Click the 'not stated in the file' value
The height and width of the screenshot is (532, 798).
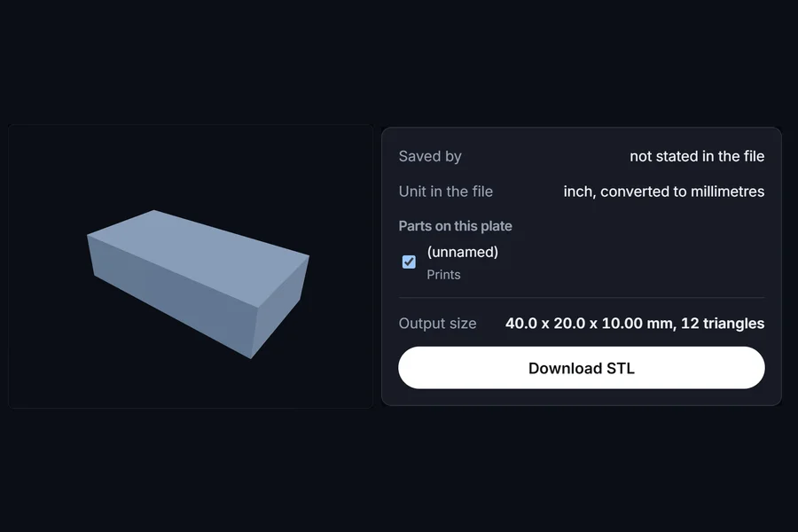(697, 156)
